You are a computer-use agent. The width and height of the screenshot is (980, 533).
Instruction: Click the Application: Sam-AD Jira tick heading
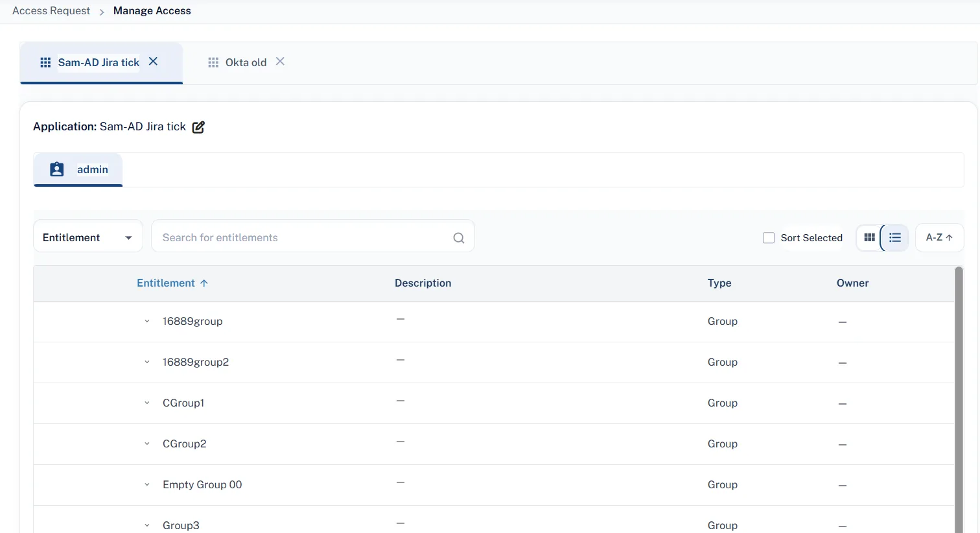(110, 127)
